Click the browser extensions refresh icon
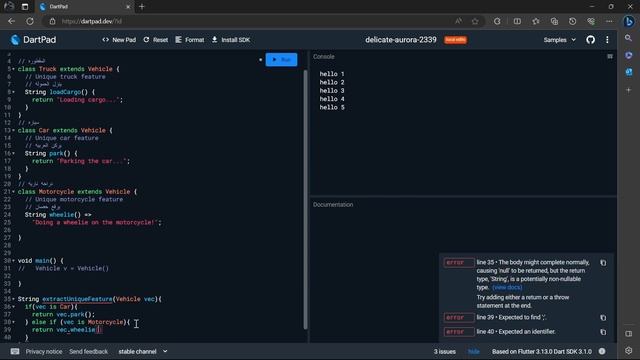Image resolution: width=640 pixels, height=360 pixels. click(x=497, y=21)
